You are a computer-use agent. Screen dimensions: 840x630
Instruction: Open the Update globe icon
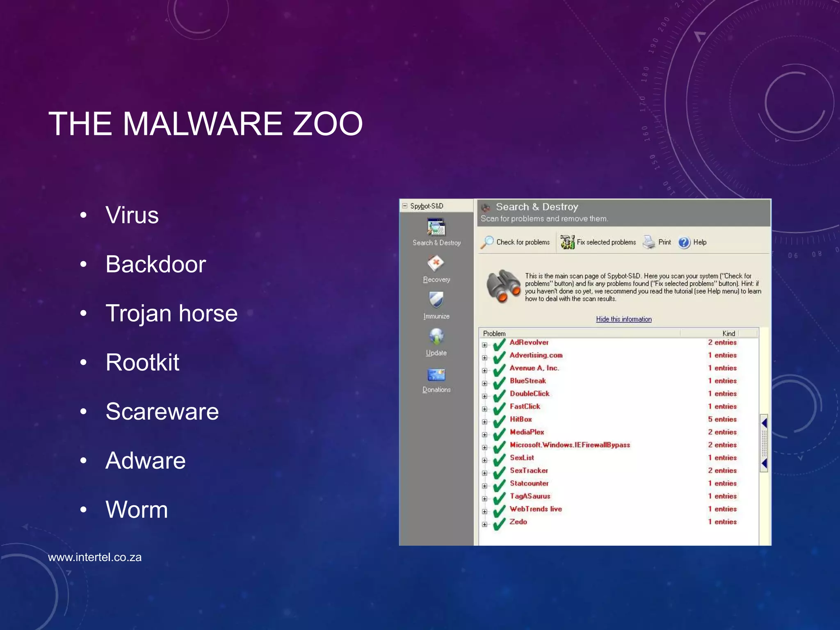coord(436,337)
